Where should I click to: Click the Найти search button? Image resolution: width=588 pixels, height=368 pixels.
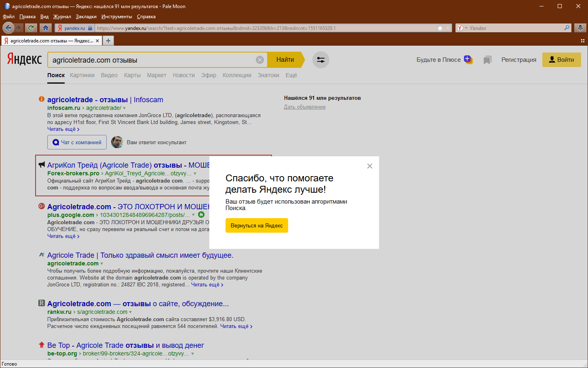[x=286, y=60]
